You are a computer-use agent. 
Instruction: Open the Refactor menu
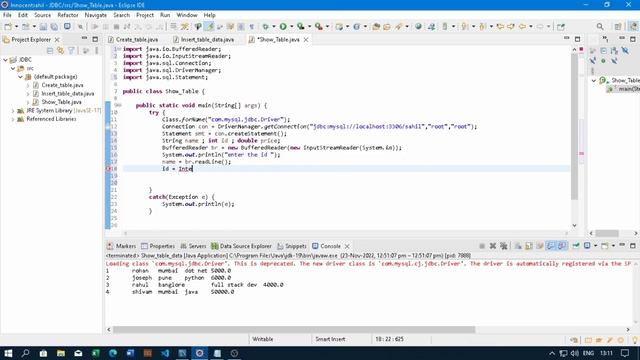tap(68, 15)
